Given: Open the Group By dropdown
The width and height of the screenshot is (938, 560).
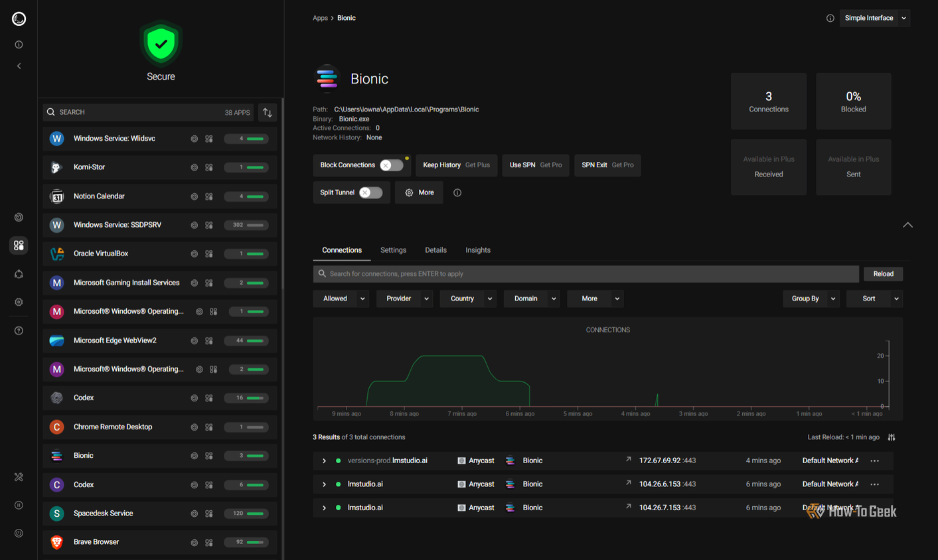Looking at the screenshot, I should 811,299.
